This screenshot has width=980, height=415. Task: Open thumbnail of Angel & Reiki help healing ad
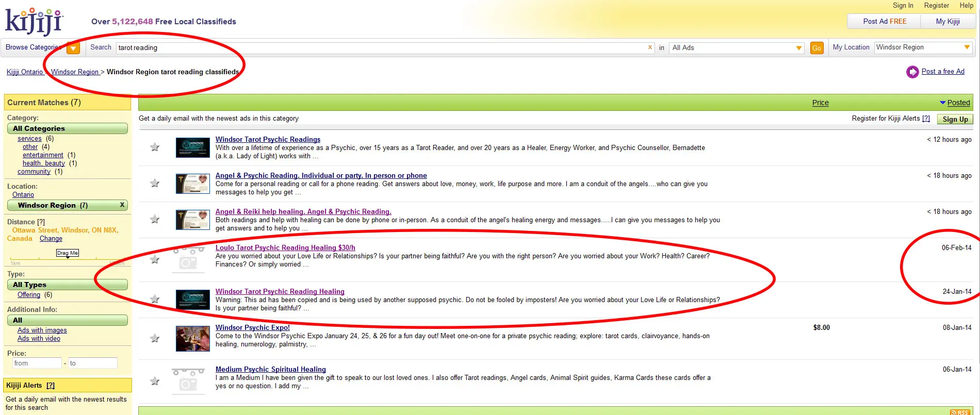[193, 220]
